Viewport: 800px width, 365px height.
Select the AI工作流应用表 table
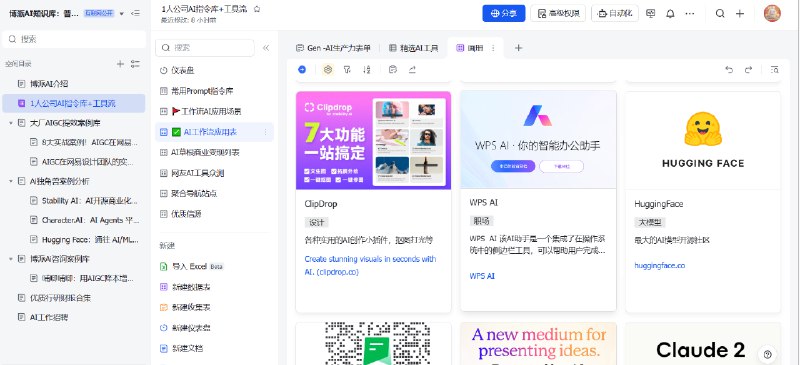click(214, 132)
